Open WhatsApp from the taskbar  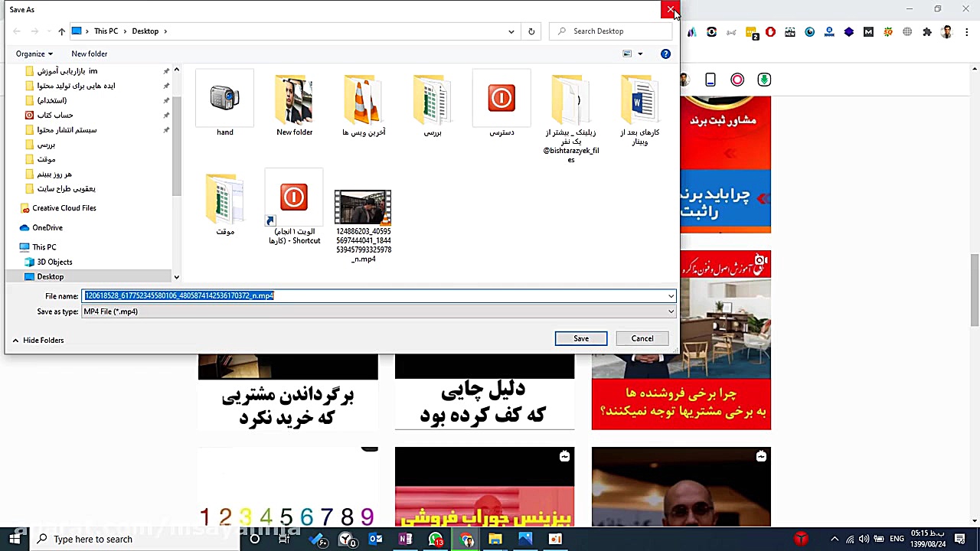point(436,540)
